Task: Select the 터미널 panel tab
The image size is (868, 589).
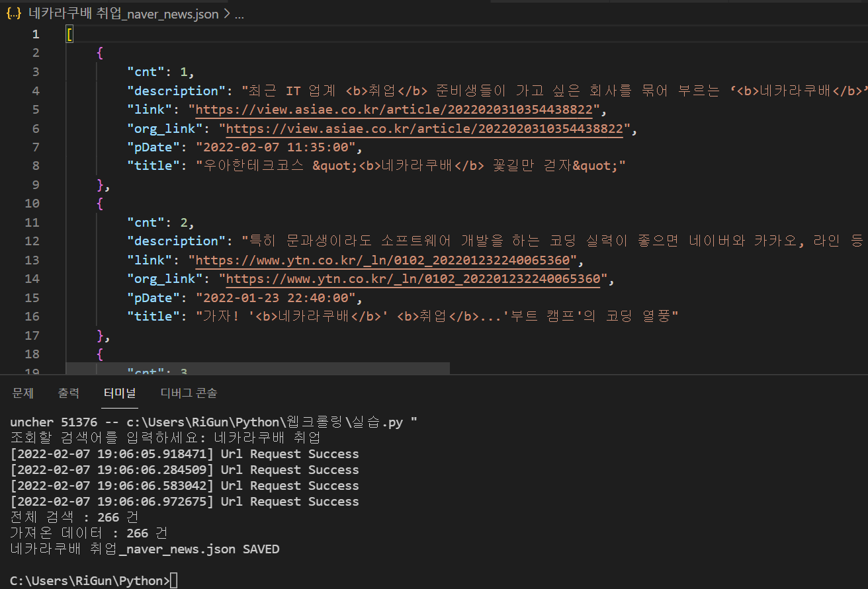Action: coord(120,393)
